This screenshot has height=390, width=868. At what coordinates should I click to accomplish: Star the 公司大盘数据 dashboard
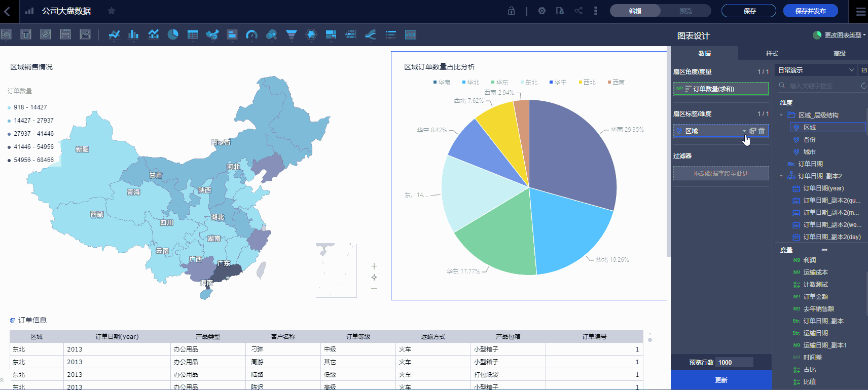[x=112, y=11]
